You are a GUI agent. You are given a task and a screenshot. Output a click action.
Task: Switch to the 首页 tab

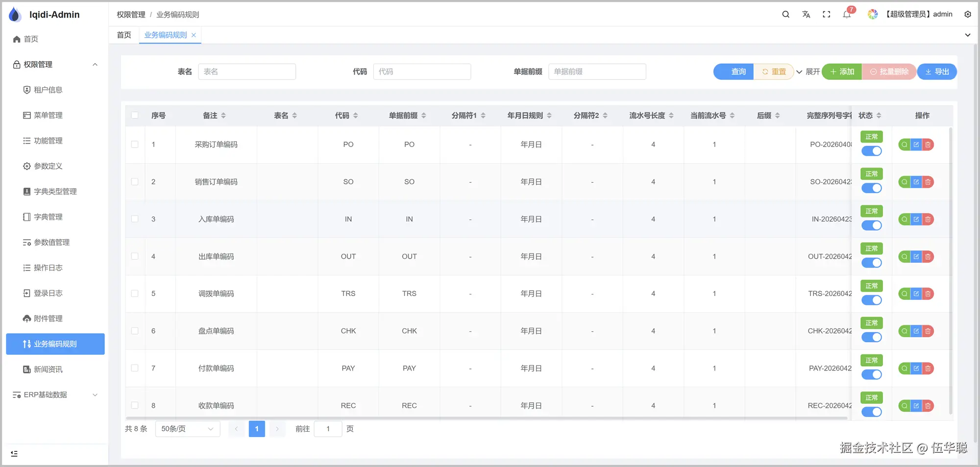[124, 35]
